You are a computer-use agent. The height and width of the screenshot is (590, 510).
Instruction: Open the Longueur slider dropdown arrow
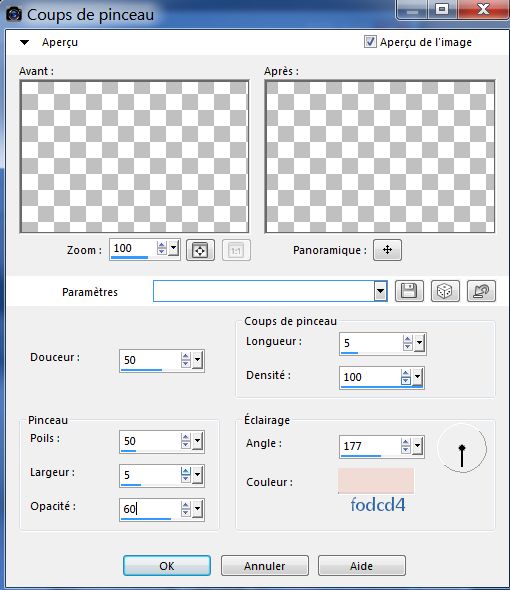point(419,343)
